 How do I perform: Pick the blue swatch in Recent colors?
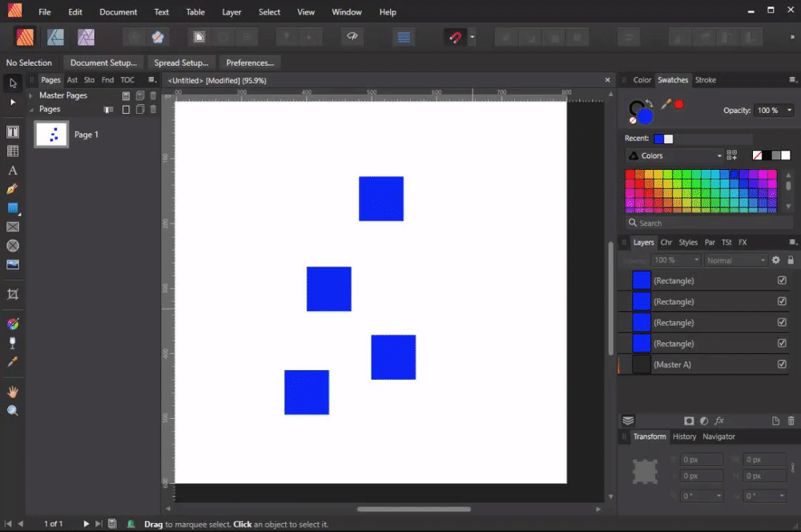tap(658, 139)
